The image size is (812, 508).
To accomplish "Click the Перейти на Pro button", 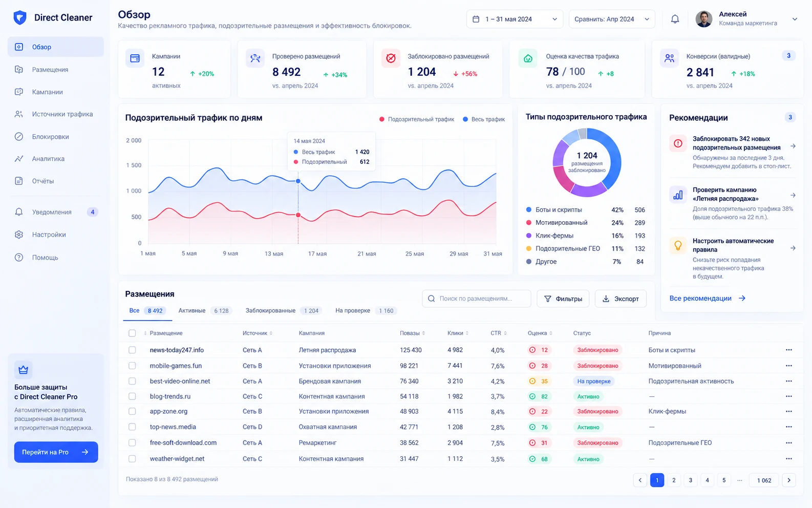I will (56, 452).
